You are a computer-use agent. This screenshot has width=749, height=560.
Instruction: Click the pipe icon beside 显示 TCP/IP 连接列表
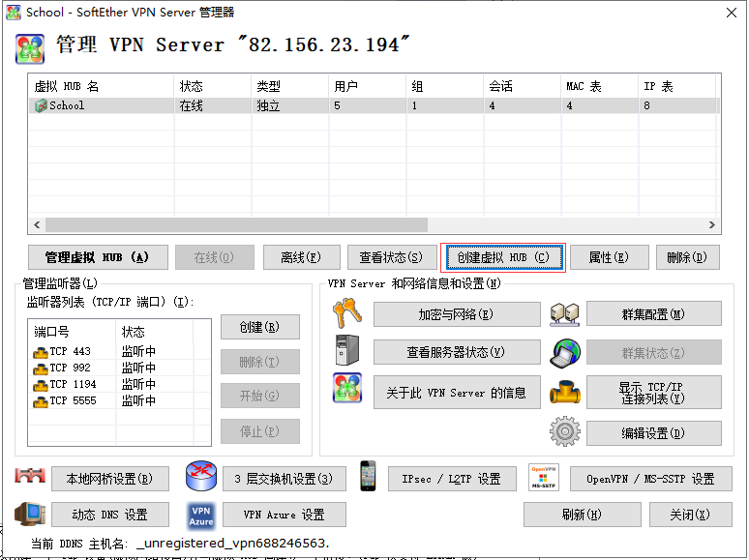[x=563, y=391]
